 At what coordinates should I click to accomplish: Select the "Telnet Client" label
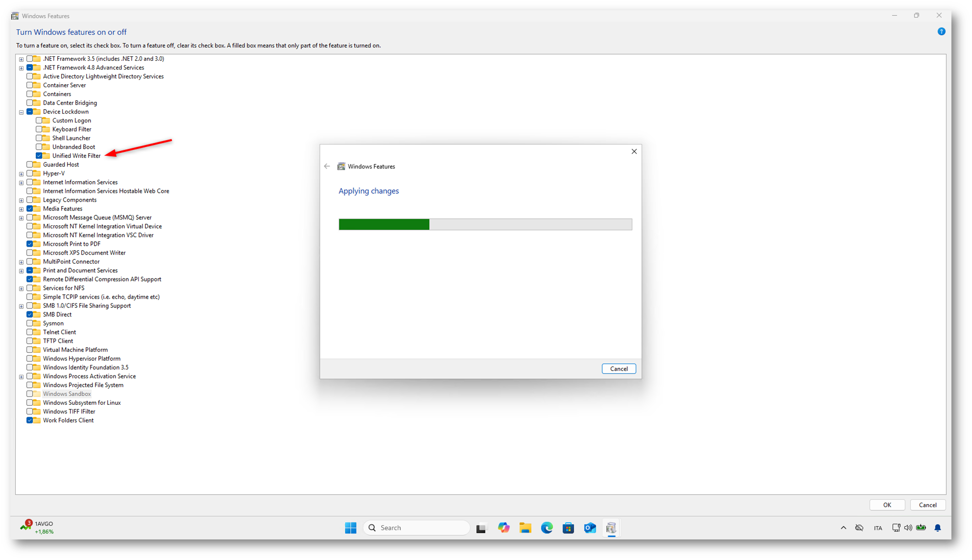[x=59, y=332]
